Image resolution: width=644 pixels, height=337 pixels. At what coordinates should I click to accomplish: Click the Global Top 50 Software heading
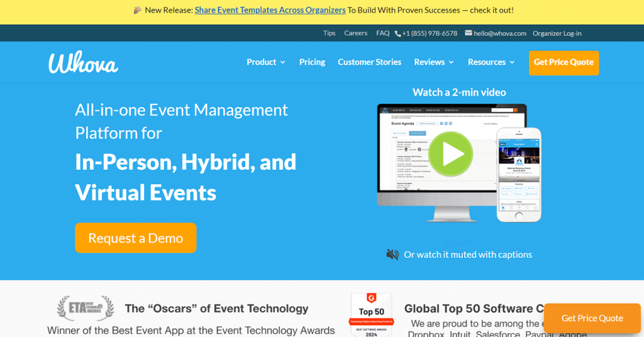coord(474,309)
